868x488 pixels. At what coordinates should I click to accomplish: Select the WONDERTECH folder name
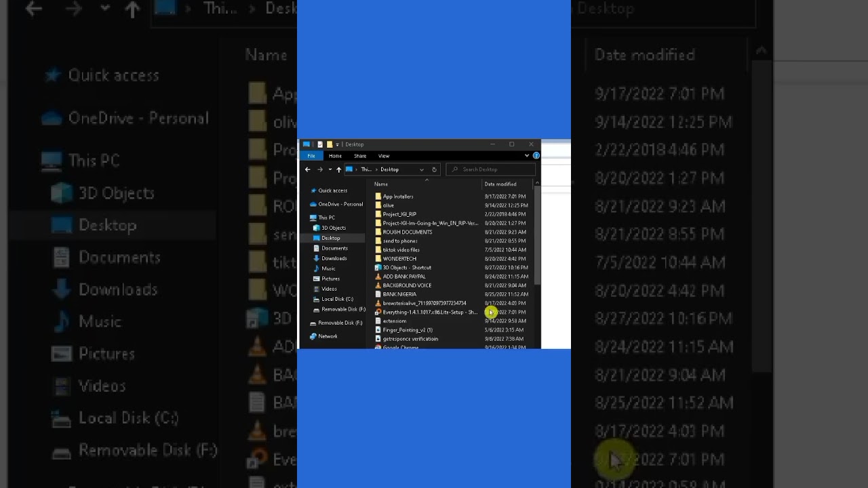click(x=399, y=259)
